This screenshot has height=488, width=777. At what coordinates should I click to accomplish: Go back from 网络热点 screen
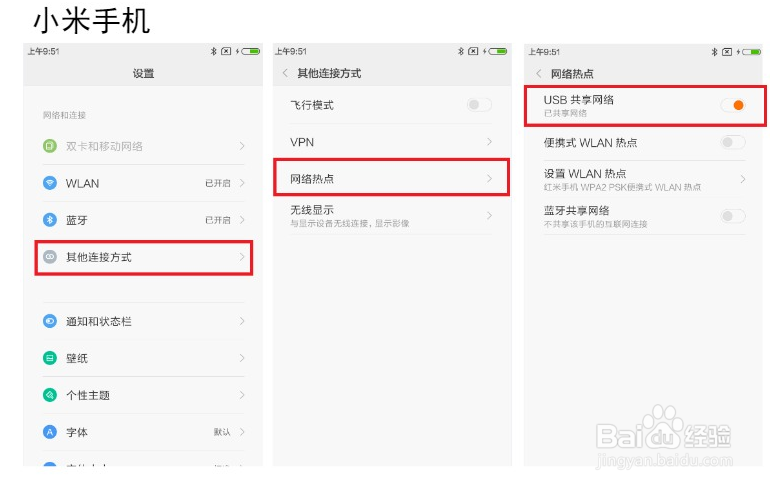click(x=539, y=74)
